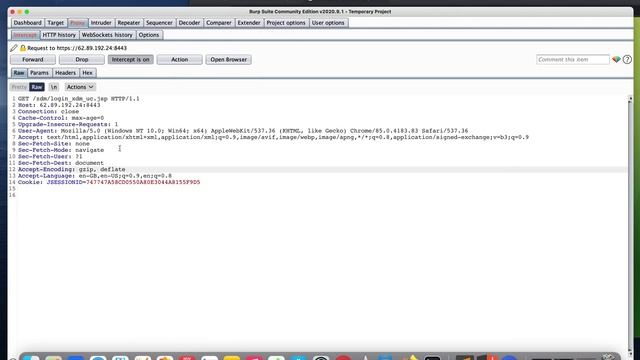
Task: Click the Open Browser button
Action: click(229, 60)
